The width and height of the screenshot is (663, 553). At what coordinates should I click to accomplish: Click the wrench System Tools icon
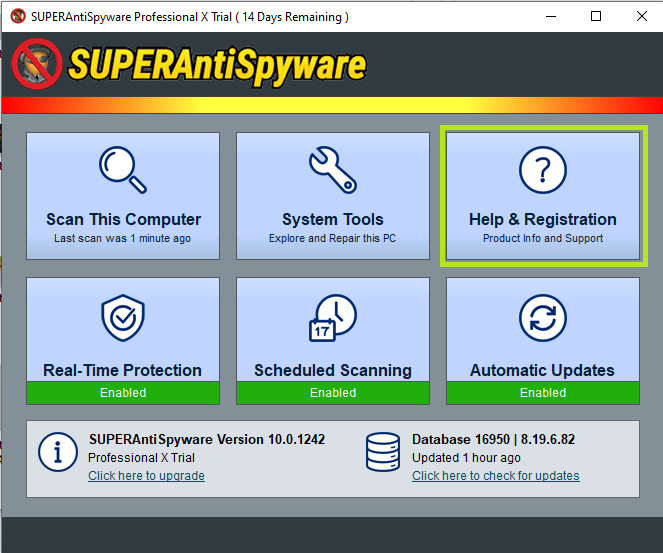coord(333,170)
